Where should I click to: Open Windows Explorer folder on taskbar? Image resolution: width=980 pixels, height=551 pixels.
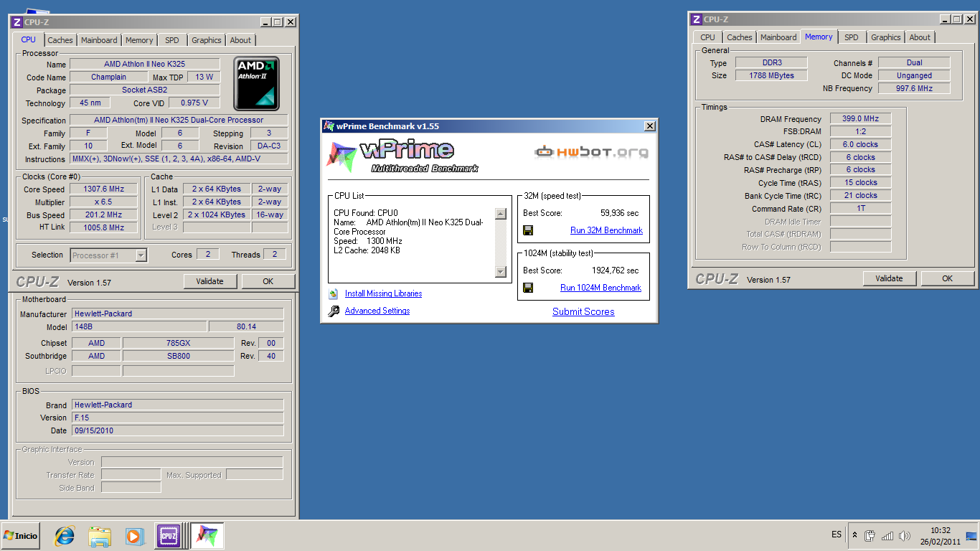pos(99,535)
